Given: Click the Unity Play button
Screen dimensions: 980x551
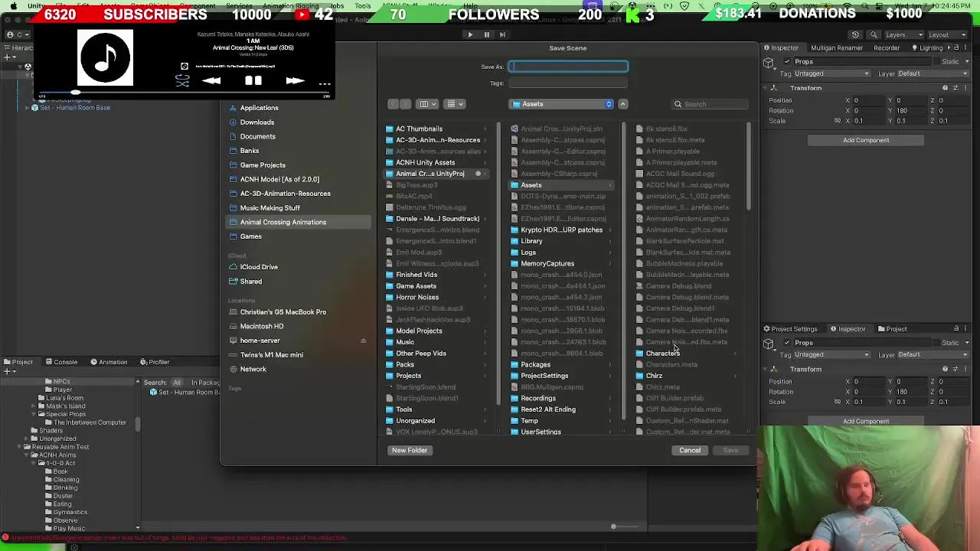Looking at the screenshot, I should [470, 34].
